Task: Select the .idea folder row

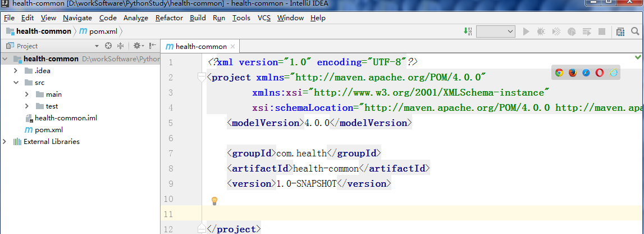Action: (80, 71)
